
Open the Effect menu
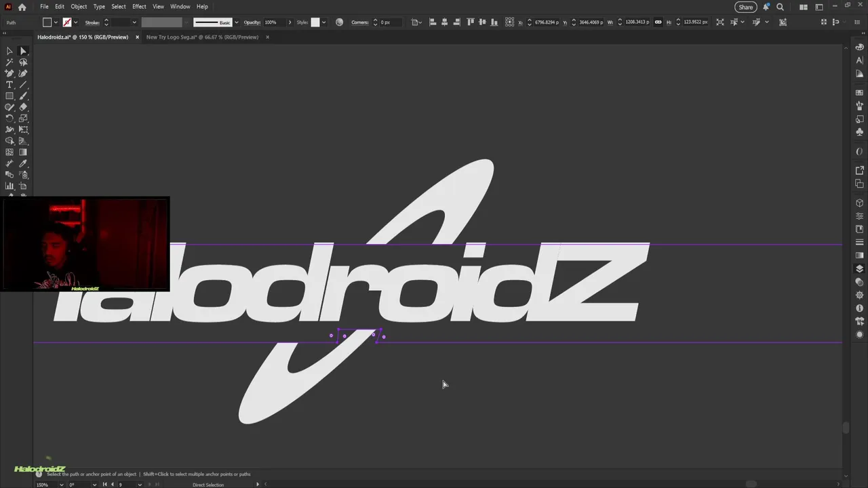139,7
